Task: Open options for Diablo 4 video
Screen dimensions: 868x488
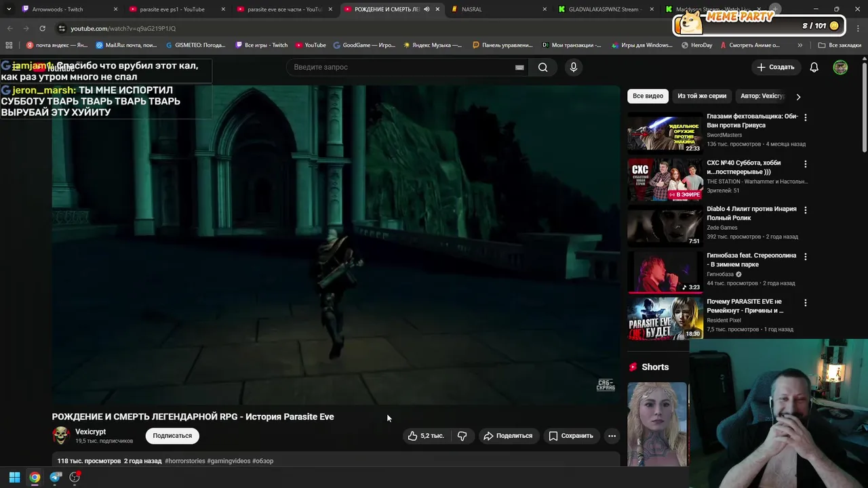Action: point(806,210)
